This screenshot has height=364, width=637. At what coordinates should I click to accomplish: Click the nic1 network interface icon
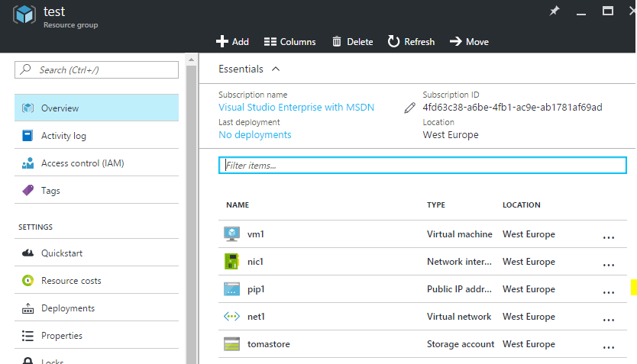(x=232, y=261)
